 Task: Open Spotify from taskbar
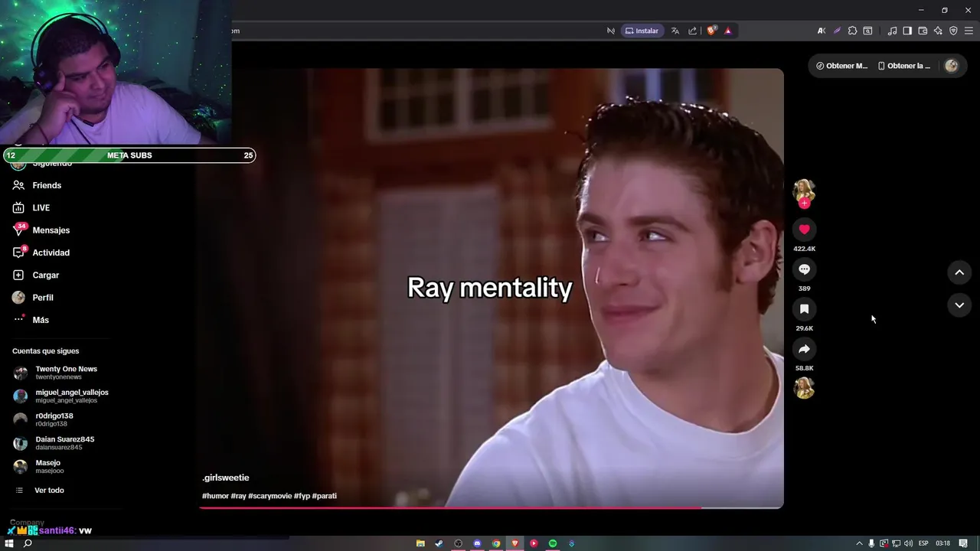tap(553, 543)
